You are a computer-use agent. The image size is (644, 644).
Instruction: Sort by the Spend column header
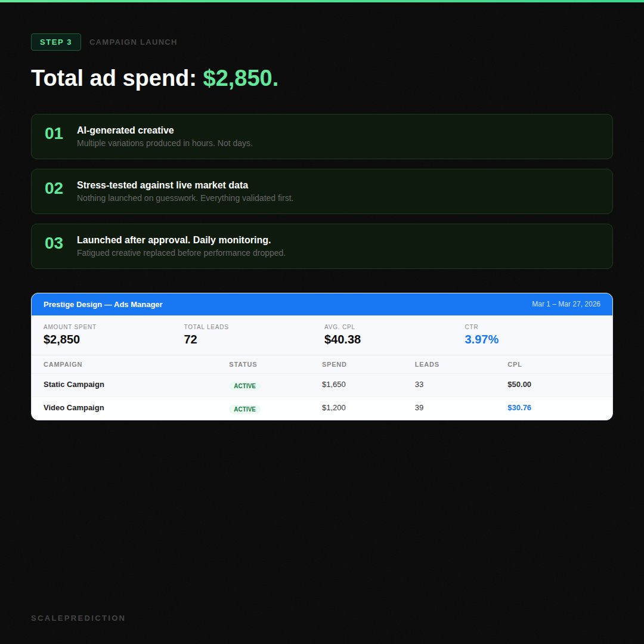[334, 364]
